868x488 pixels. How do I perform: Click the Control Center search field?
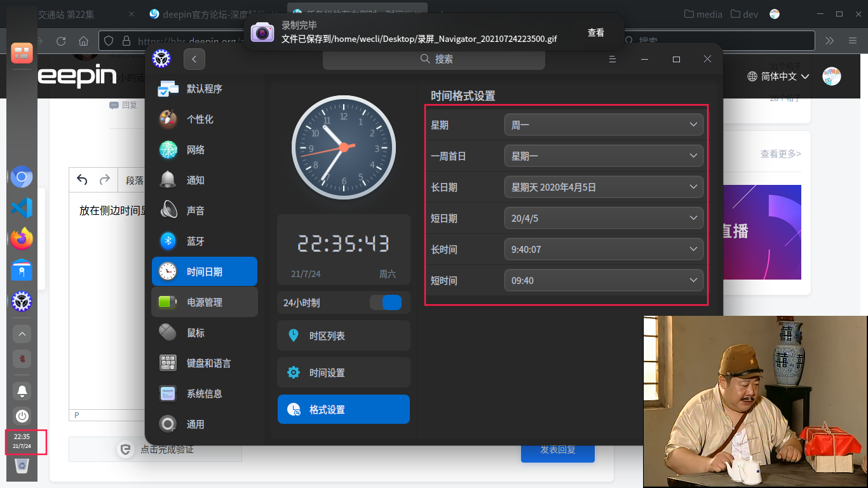click(434, 59)
